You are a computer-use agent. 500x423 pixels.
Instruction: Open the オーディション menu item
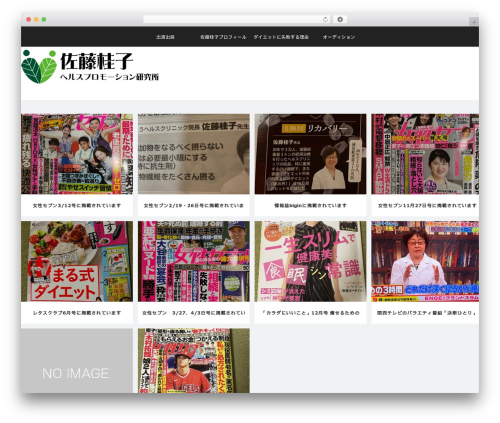(339, 37)
